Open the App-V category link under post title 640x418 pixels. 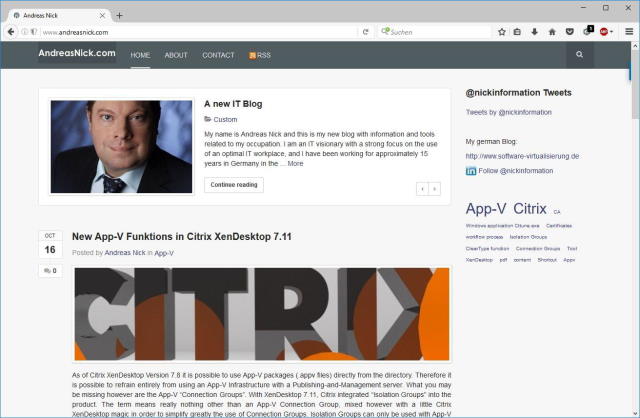[164, 253]
